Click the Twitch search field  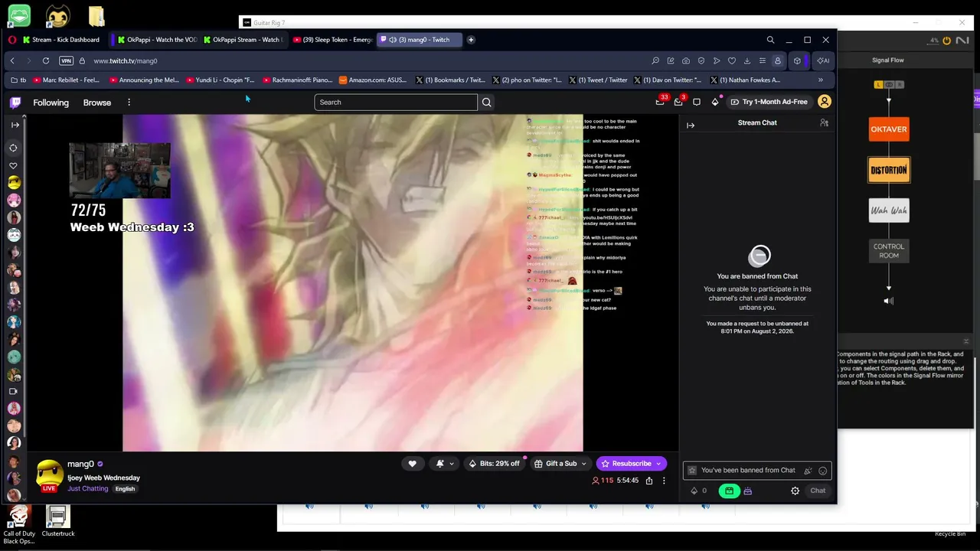point(396,102)
